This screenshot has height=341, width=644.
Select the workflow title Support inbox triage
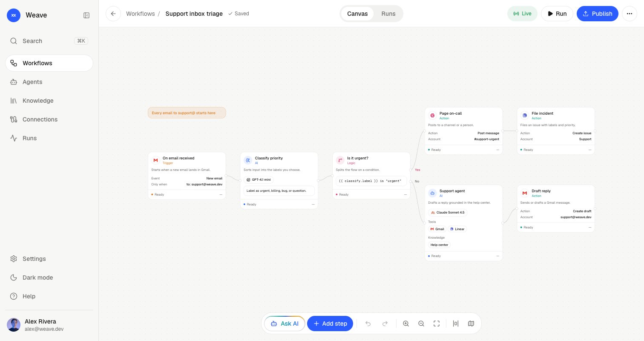pyautogui.click(x=194, y=14)
